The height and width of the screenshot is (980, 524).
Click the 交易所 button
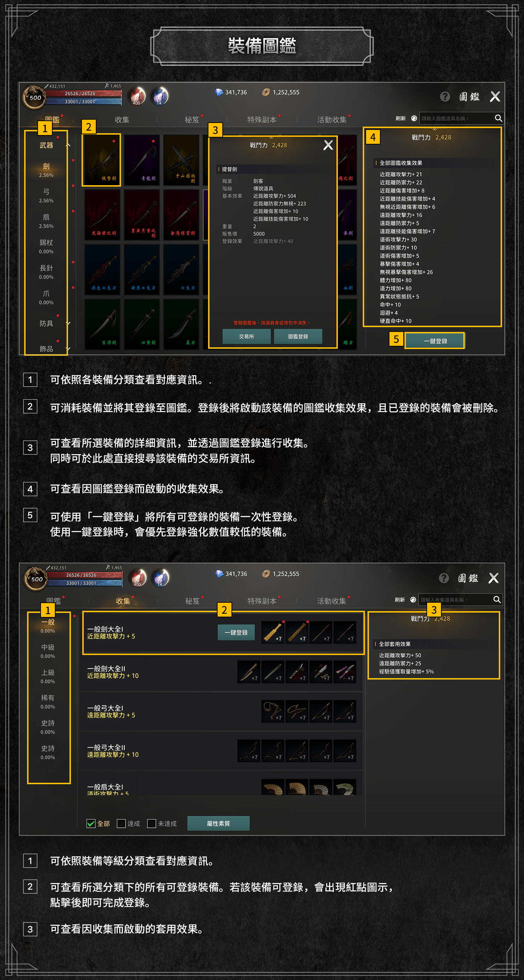[x=246, y=336]
